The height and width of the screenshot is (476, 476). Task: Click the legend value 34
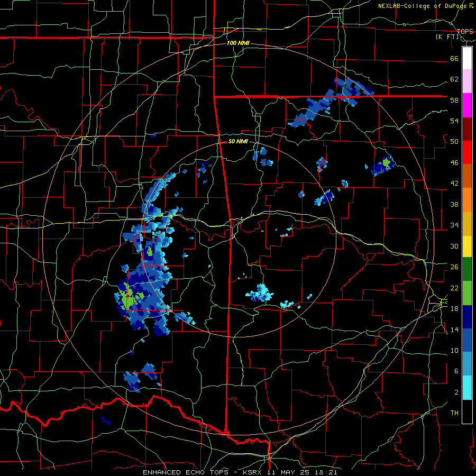pyautogui.click(x=454, y=225)
